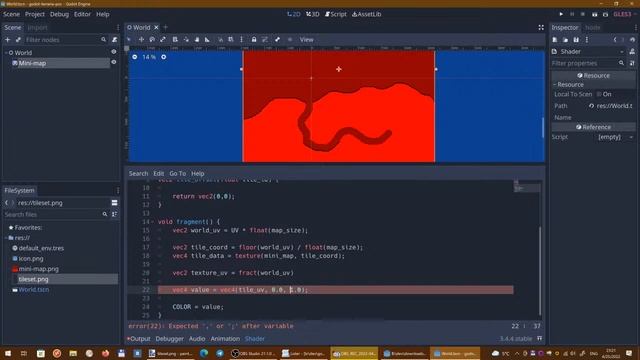Image resolution: width=640 pixels, height=360 pixels.
Task: Attach a script using the script icon
Action: pos(115,40)
